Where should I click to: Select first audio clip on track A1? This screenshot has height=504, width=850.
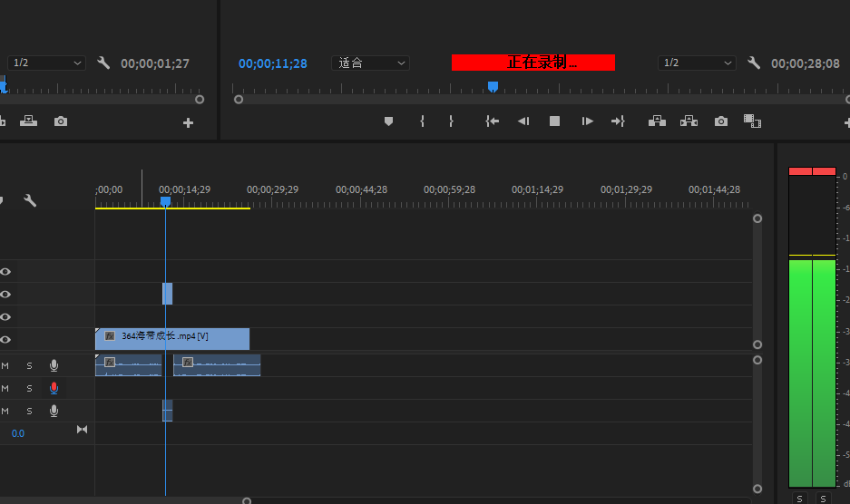pos(129,365)
